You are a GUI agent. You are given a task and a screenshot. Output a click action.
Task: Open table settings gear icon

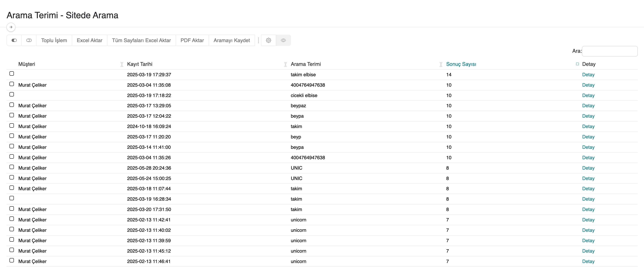click(269, 40)
